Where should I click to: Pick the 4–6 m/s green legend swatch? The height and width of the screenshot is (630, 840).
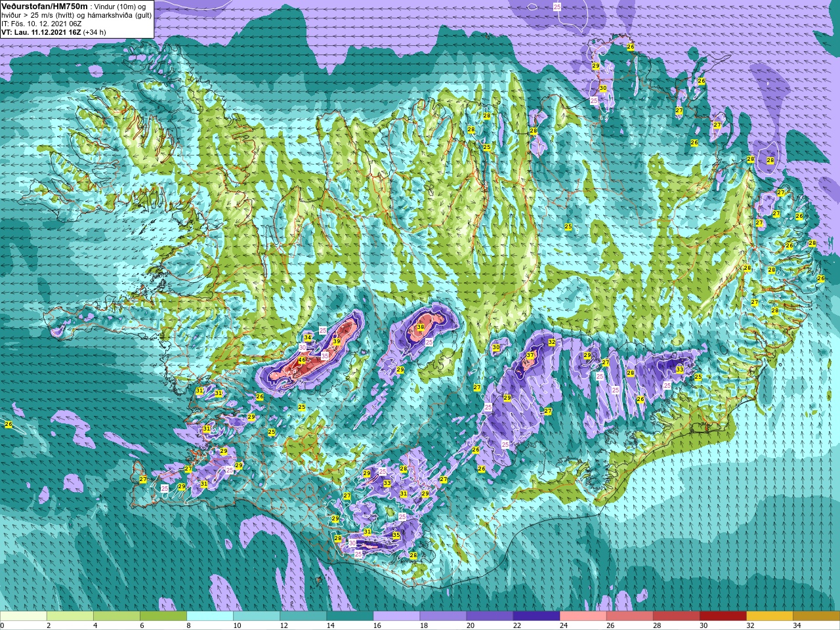[117, 616]
